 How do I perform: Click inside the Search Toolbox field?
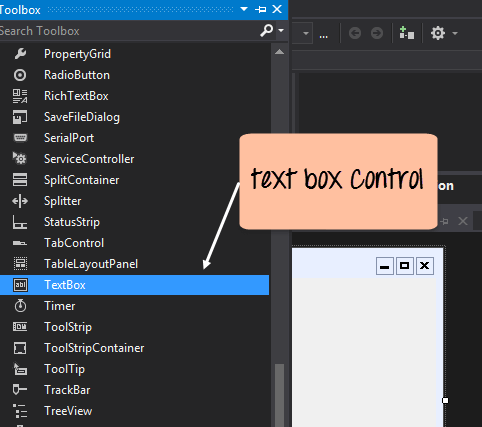(x=128, y=31)
